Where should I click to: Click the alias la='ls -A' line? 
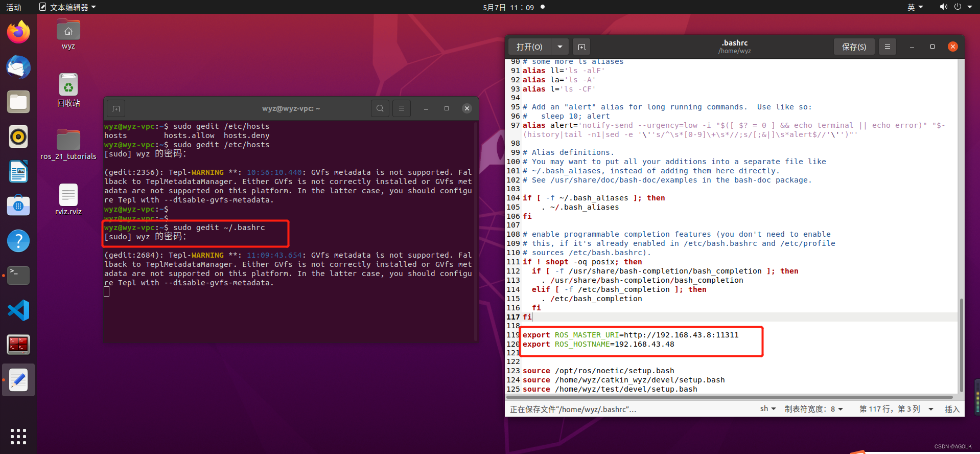pos(559,80)
